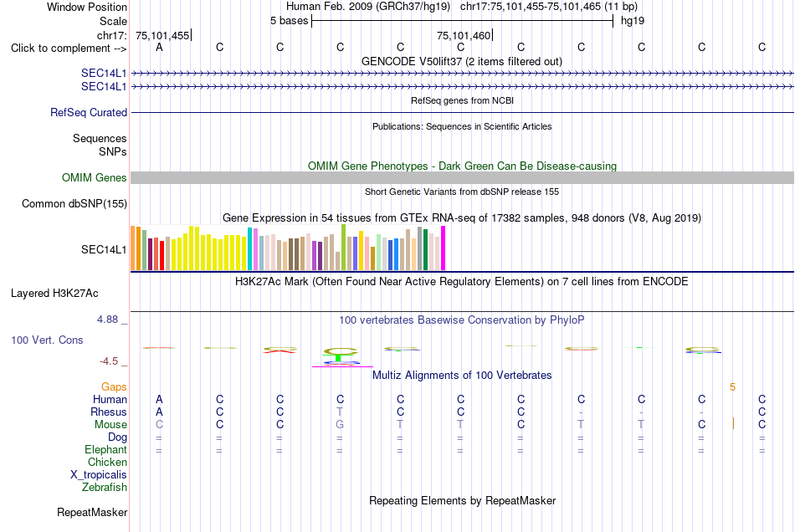Click 'Publications: Sequences in Scientific Articles' title
Viewport: 795px width, 532px height.
coord(462,126)
